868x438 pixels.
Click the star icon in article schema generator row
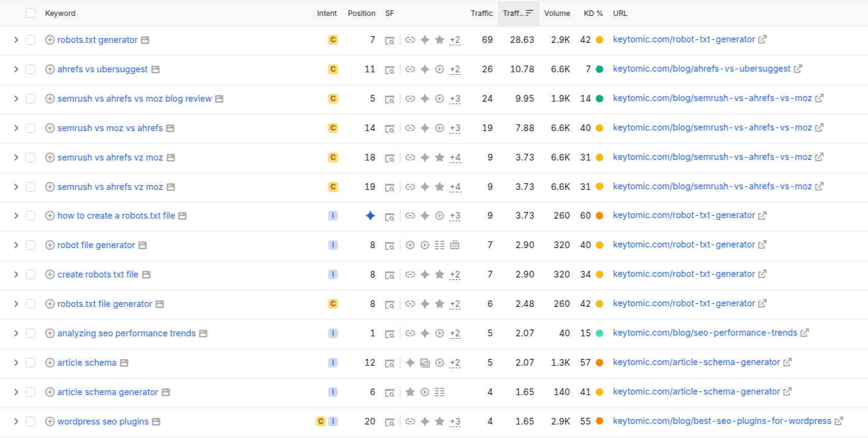pos(410,392)
